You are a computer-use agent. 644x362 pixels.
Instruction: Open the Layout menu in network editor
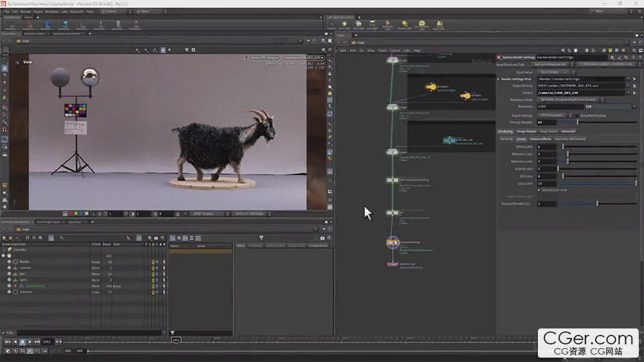tap(394, 50)
